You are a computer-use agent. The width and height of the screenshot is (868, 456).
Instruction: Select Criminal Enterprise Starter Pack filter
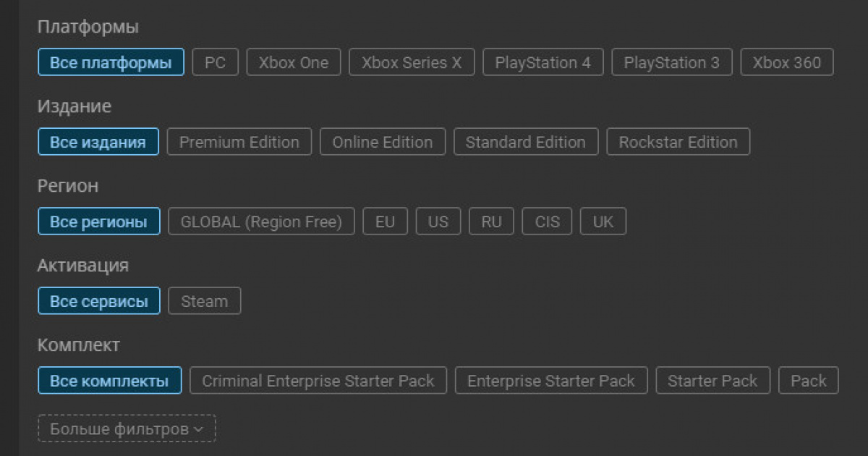click(318, 381)
